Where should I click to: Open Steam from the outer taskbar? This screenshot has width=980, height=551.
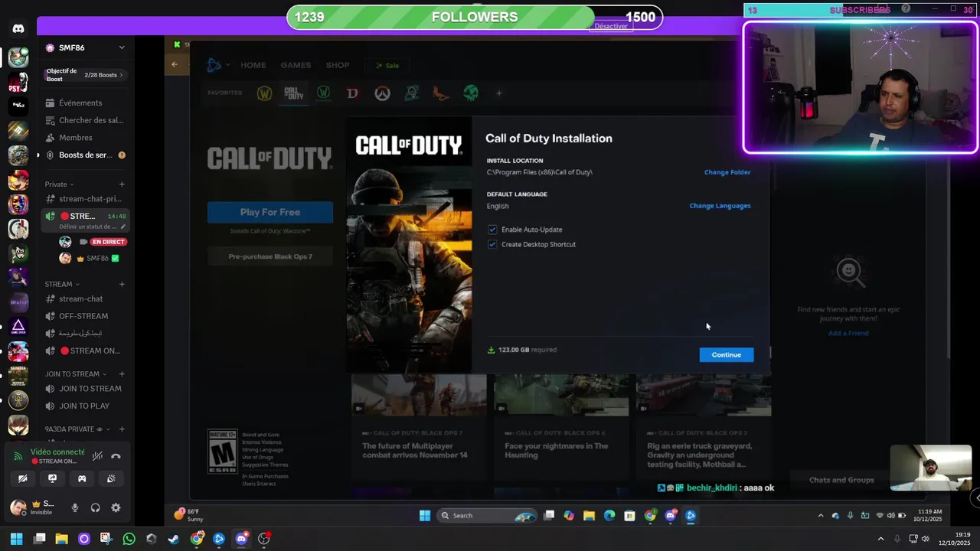pos(174,539)
